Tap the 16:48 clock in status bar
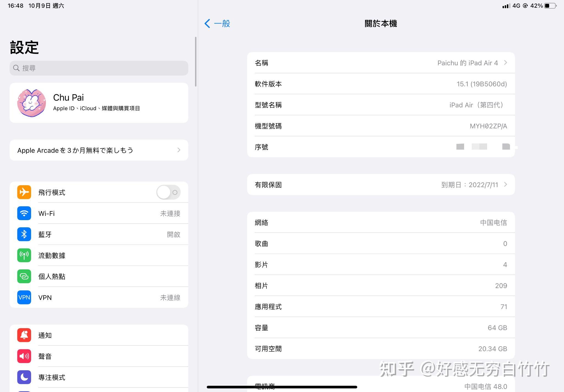The image size is (564, 392). point(15,6)
